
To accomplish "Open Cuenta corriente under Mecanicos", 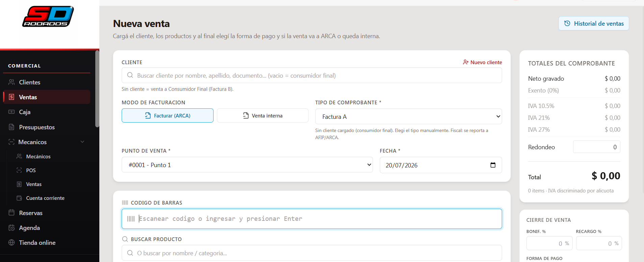I will pos(50,198).
